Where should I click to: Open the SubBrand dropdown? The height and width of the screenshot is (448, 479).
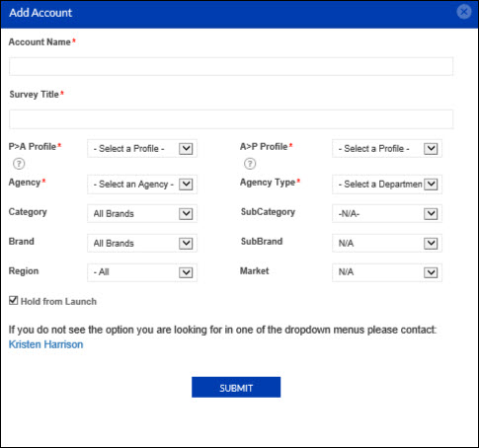tap(387, 244)
